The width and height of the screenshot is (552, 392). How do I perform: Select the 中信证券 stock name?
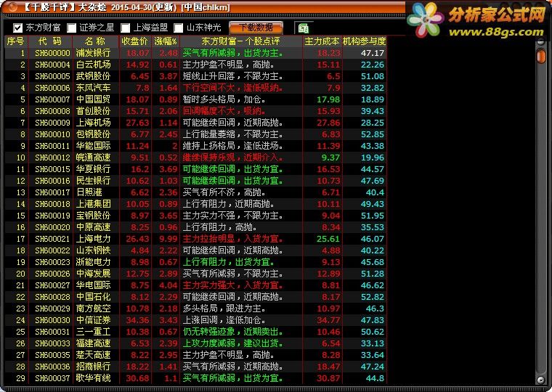pos(93,320)
